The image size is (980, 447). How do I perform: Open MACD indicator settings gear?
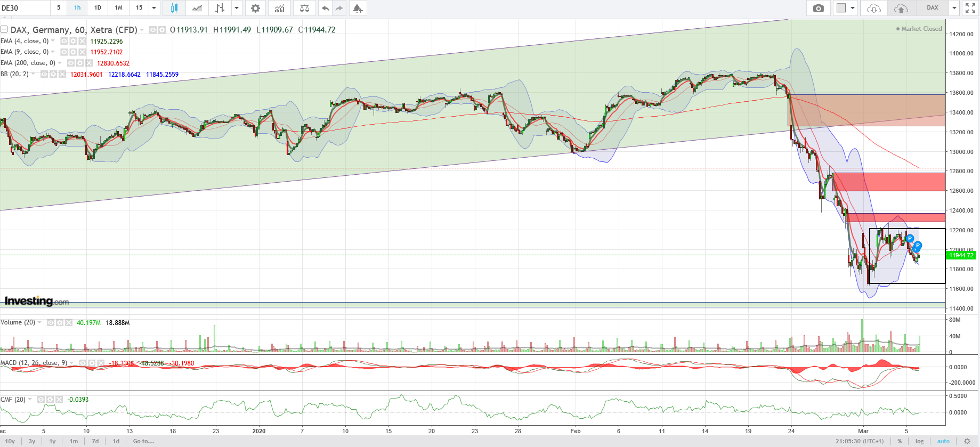pos(92,363)
